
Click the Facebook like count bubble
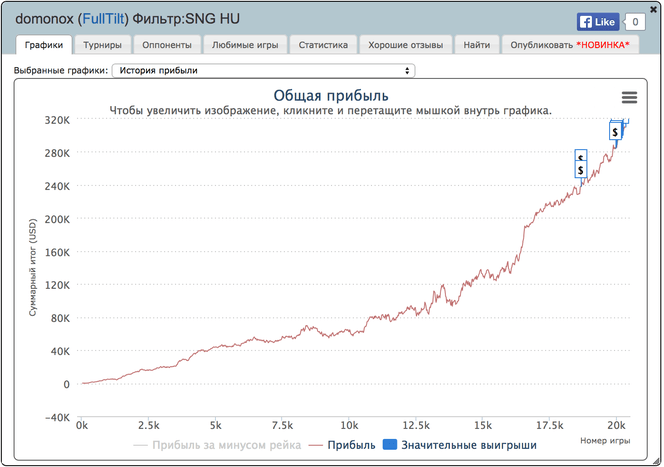pos(635,22)
